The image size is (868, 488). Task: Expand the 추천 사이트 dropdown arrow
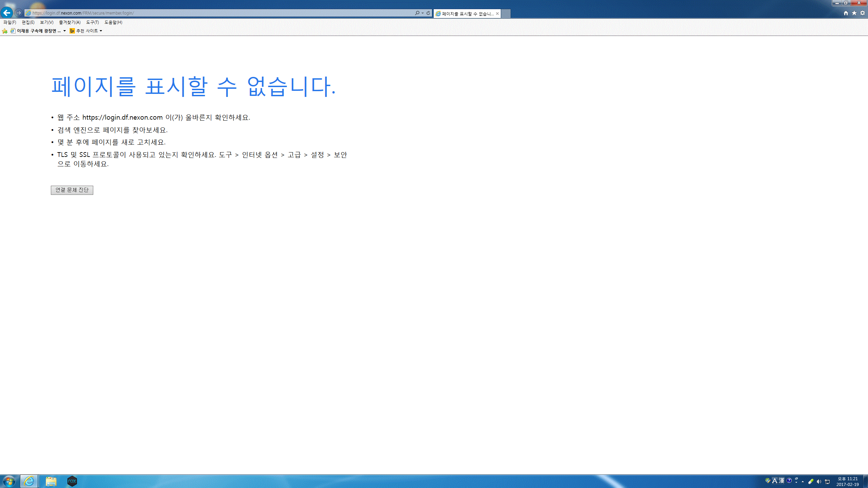pyautogui.click(x=101, y=31)
